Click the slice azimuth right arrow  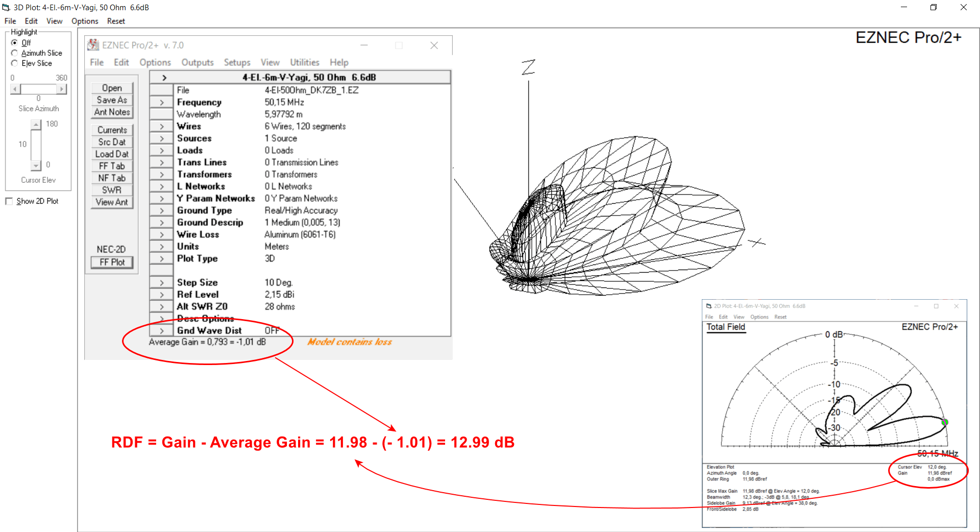(62, 89)
